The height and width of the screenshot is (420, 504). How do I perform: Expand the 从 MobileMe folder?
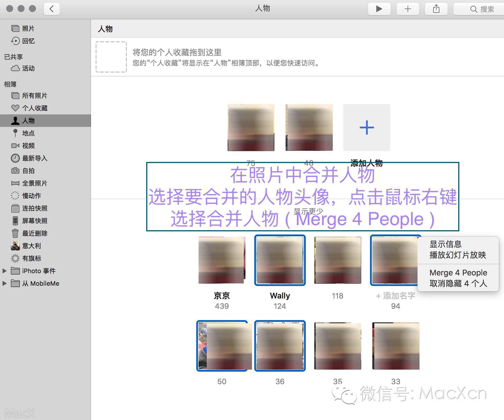pos(5,283)
